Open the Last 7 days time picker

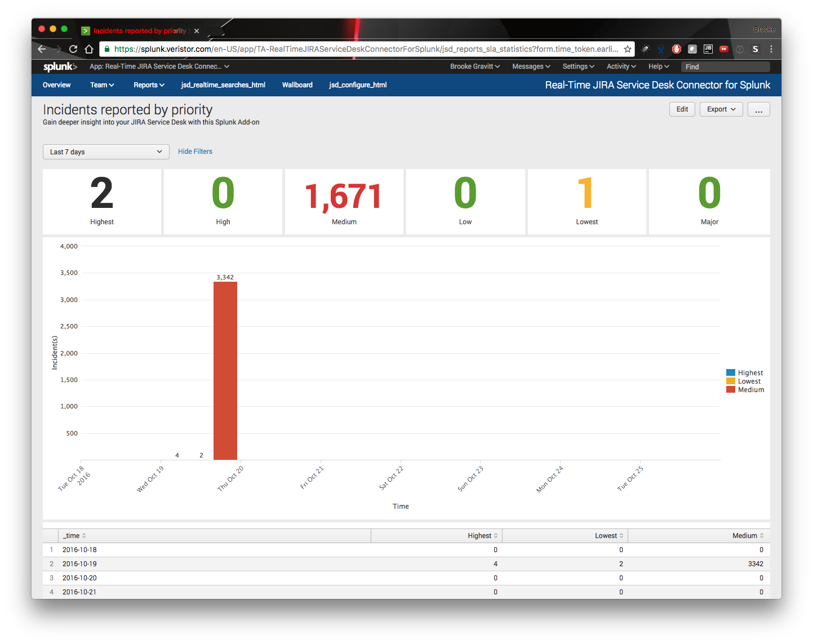(x=106, y=152)
